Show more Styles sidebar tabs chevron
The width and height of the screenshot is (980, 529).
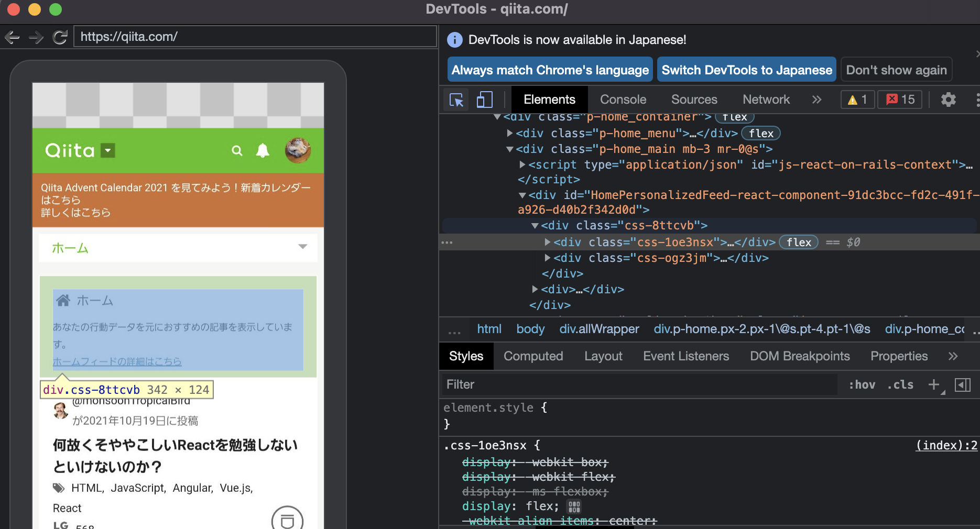[x=953, y=356]
